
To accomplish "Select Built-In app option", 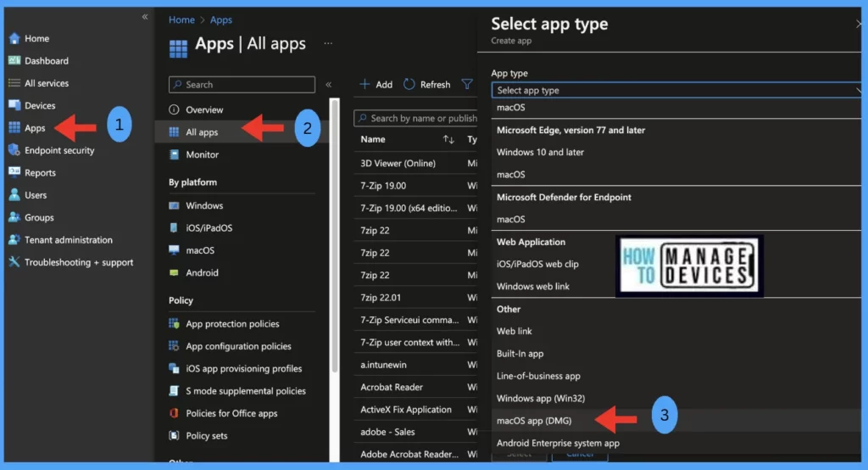I will click(x=520, y=354).
